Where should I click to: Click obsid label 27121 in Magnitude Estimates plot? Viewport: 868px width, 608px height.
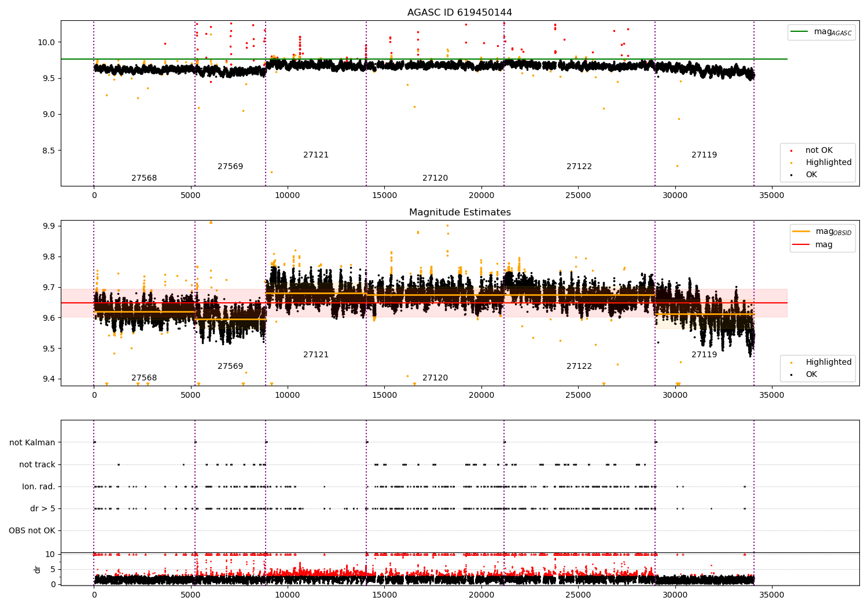click(x=316, y=355)
